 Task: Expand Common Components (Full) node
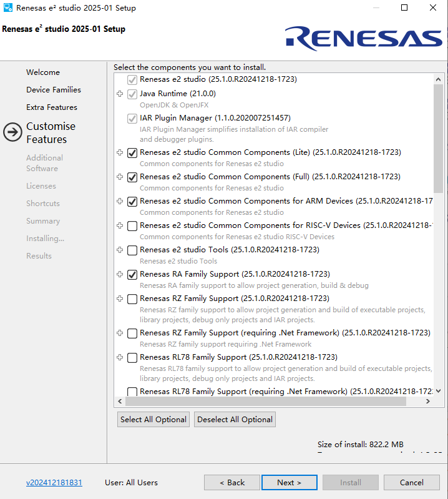(120, 177)
